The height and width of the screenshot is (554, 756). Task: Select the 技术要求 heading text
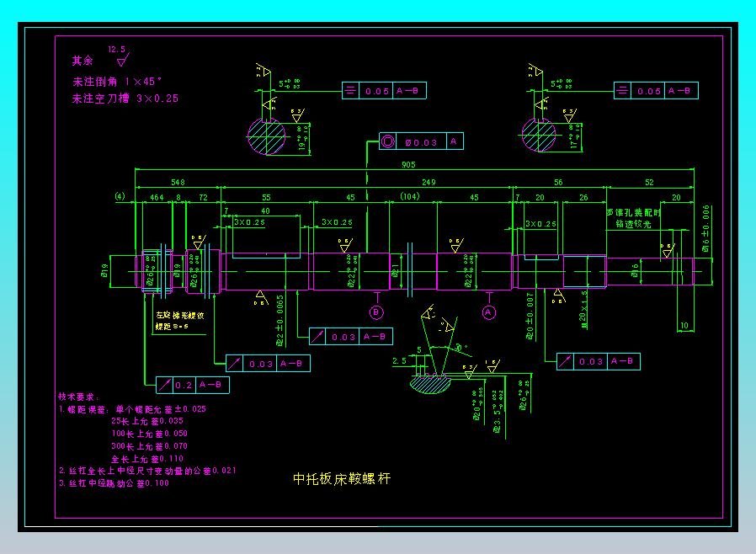(78, 397)
